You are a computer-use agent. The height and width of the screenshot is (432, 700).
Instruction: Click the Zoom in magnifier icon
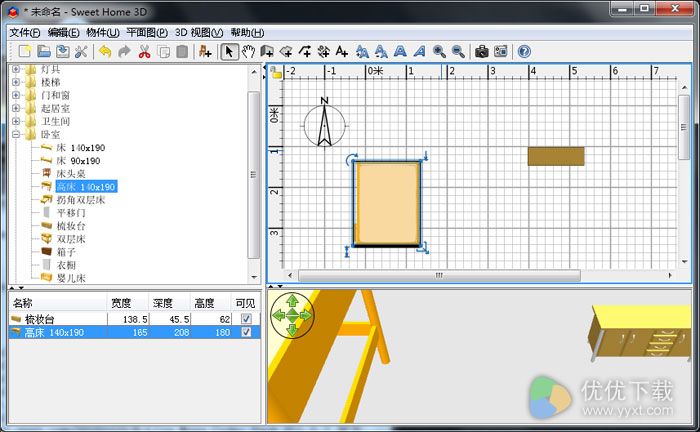439,52
